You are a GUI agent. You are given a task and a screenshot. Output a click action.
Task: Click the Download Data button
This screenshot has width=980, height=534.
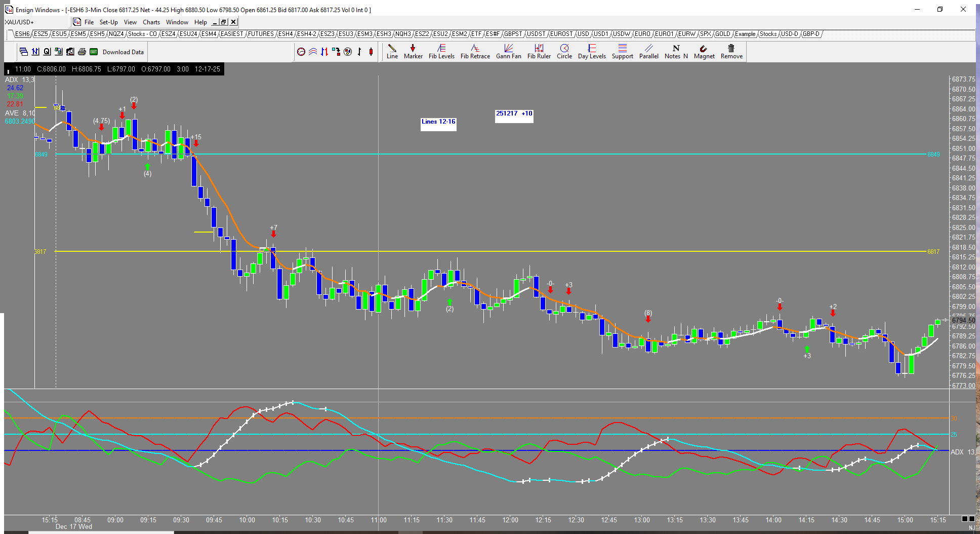tap(123, 52)
